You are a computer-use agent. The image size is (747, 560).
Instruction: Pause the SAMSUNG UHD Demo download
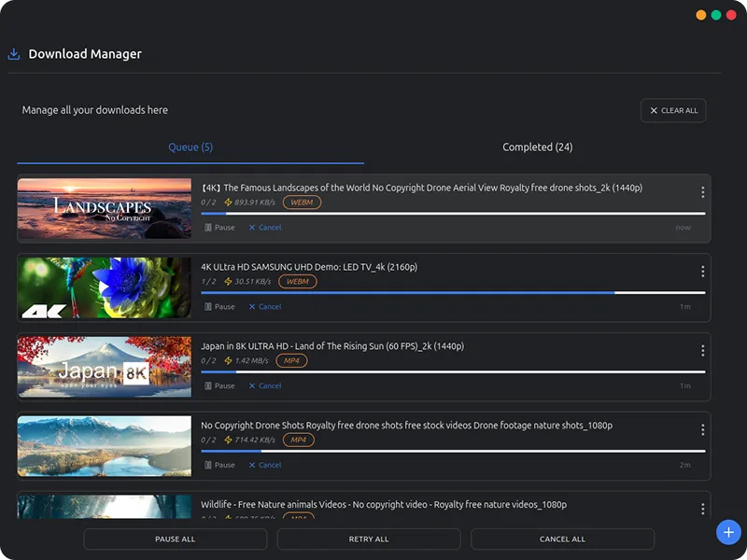219,306
